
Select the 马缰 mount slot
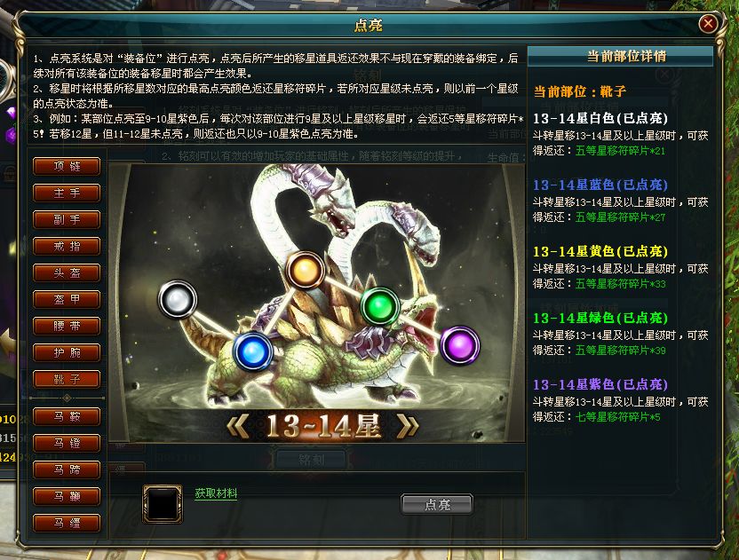tap(67, 523)
